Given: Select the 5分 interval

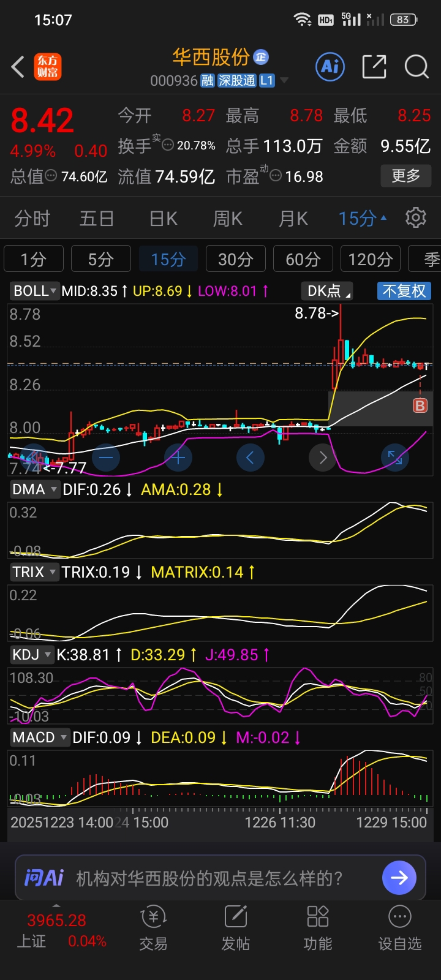Looking at the screenshot, I should coord(101,259).
